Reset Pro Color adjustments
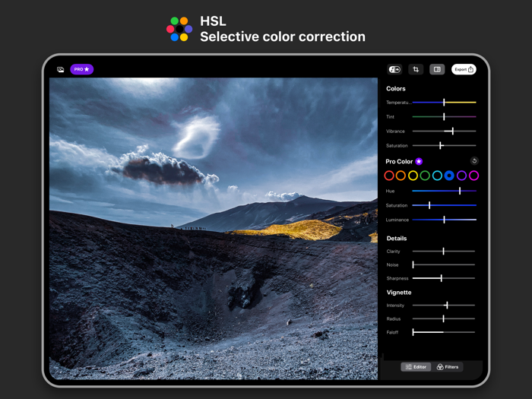This screenshot has height=399, width=532. [x=474, y=161]
